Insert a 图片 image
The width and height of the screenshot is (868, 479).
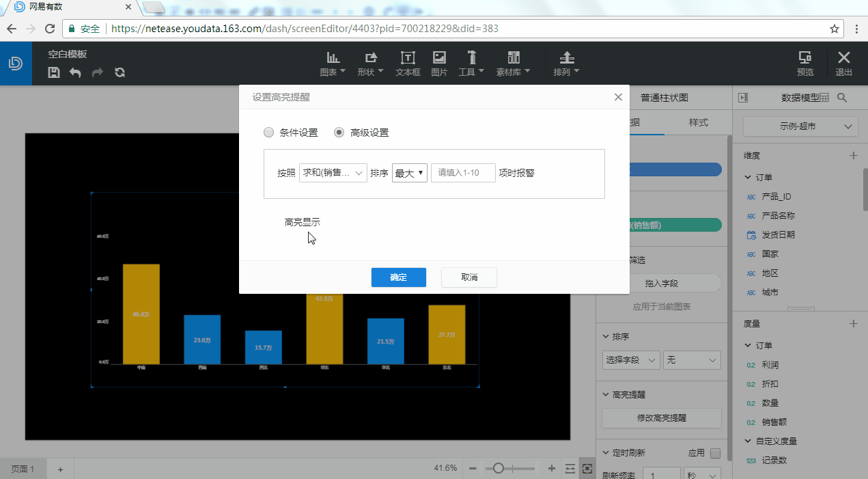tap(439, 64)
